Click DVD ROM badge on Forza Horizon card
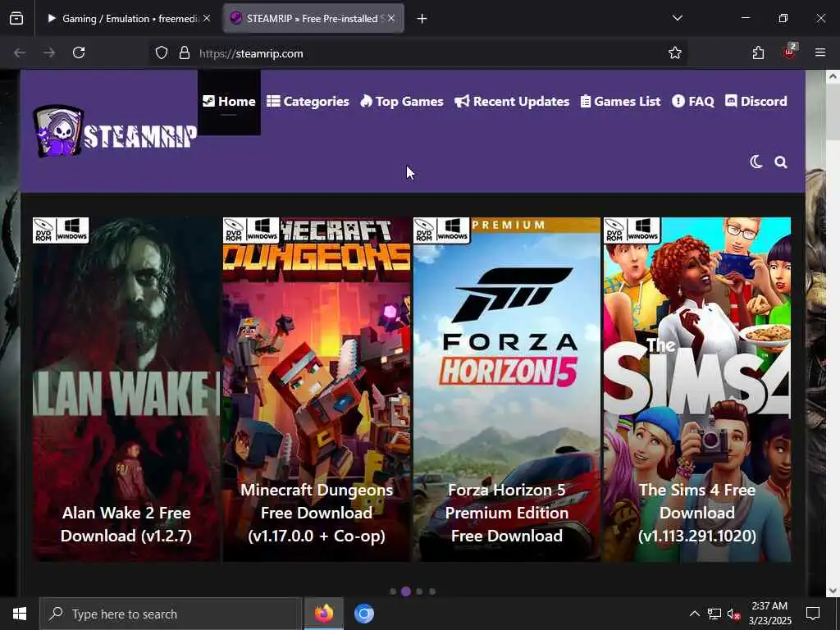The width and height of the screenshot is (840, 630). [425, 231]
